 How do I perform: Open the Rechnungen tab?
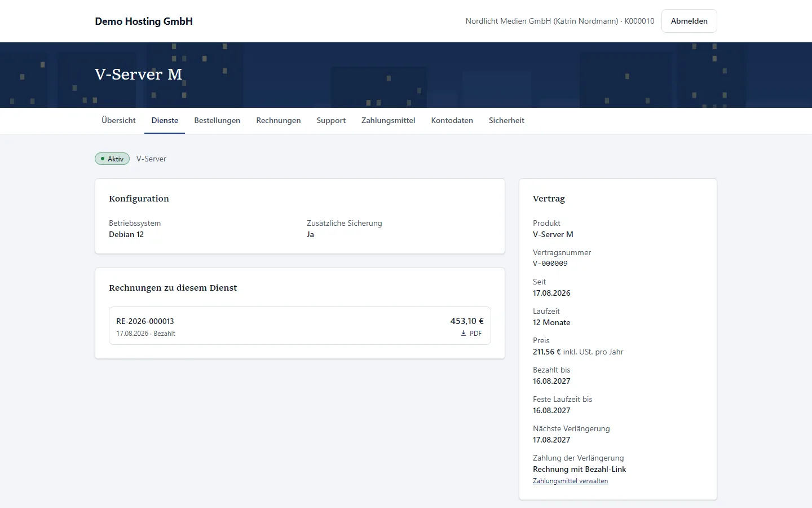click(x=279, y=120)
